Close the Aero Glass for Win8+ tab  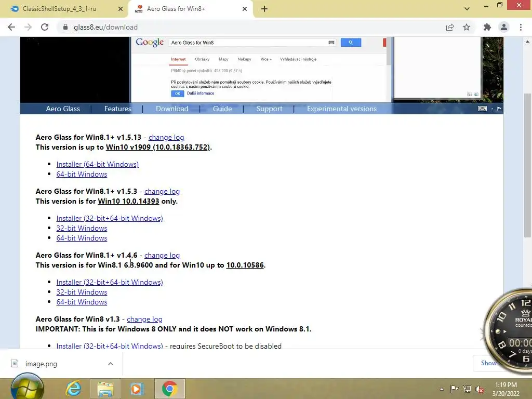245,9
